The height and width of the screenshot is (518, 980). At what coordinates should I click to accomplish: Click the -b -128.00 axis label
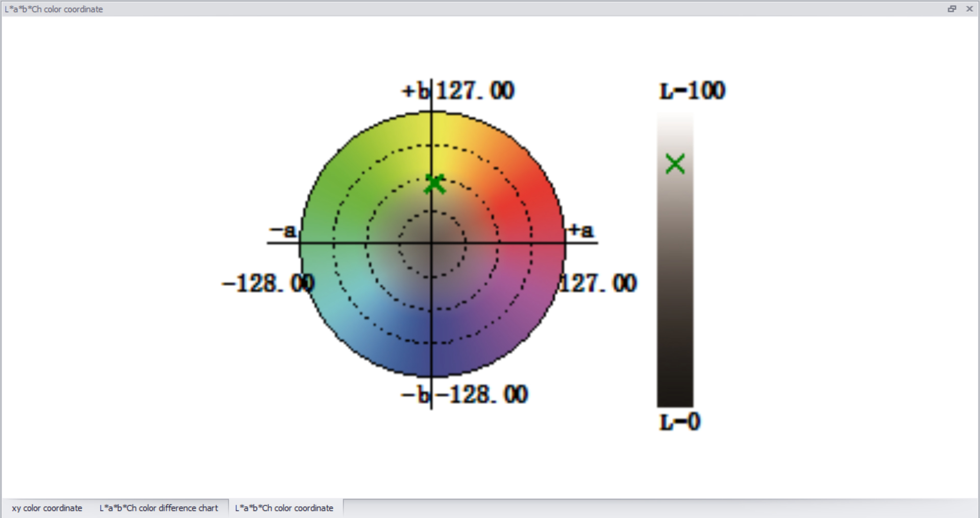coord(464,395)
